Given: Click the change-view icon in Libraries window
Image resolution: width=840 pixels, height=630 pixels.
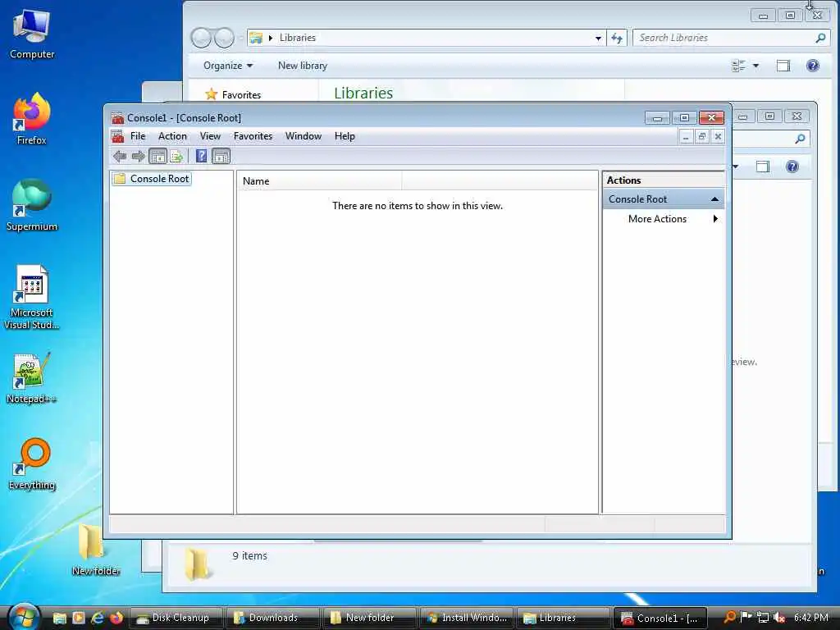Looking at the screenshot, I should click(x=739, y=66).
